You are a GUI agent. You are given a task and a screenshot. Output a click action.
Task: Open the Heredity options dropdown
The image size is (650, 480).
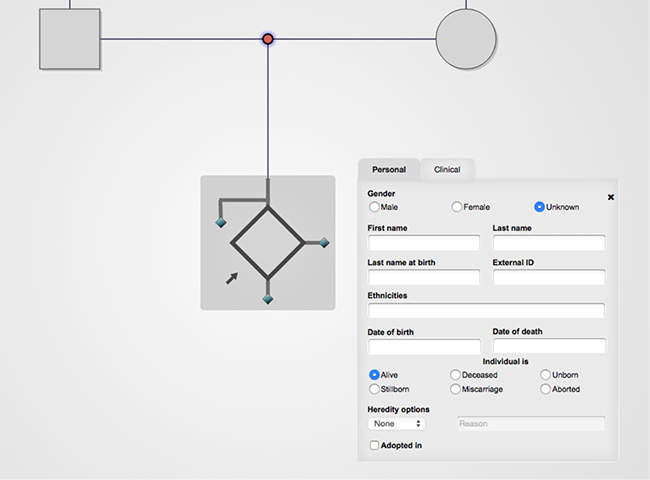tap(397, 424)
